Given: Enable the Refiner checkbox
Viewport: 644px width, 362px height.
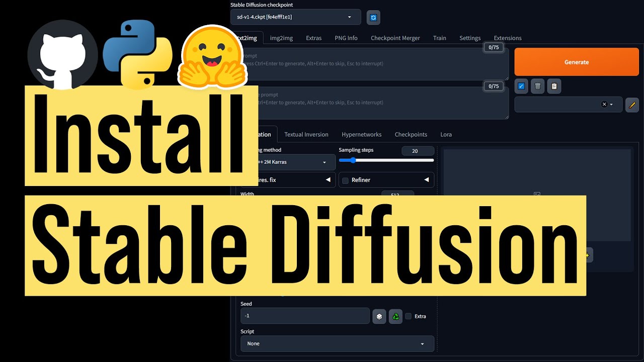Looking at the screenshot, I should click(345, 180).
